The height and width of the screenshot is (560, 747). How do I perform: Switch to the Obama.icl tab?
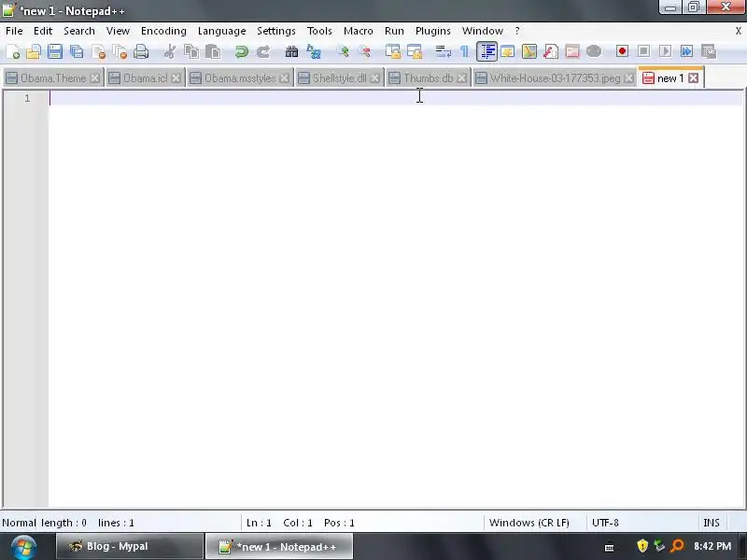[x=146, y=78]
